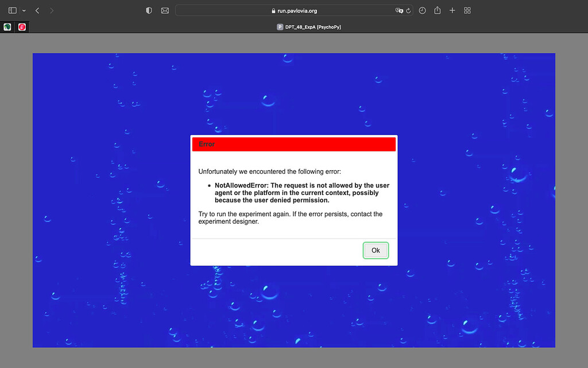The image size is (588, 368).
Task: Open a new tab with the plus icon
Action: (x=452, y=10)
